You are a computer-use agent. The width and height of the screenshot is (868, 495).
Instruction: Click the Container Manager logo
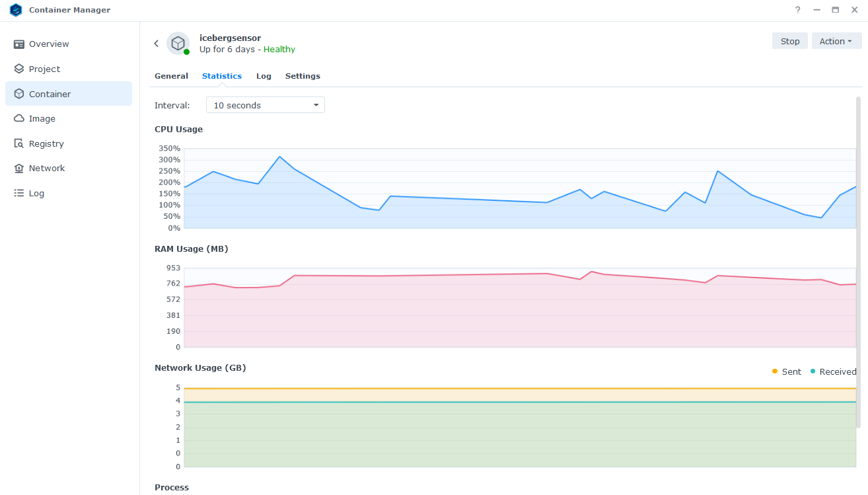point(15,10)
